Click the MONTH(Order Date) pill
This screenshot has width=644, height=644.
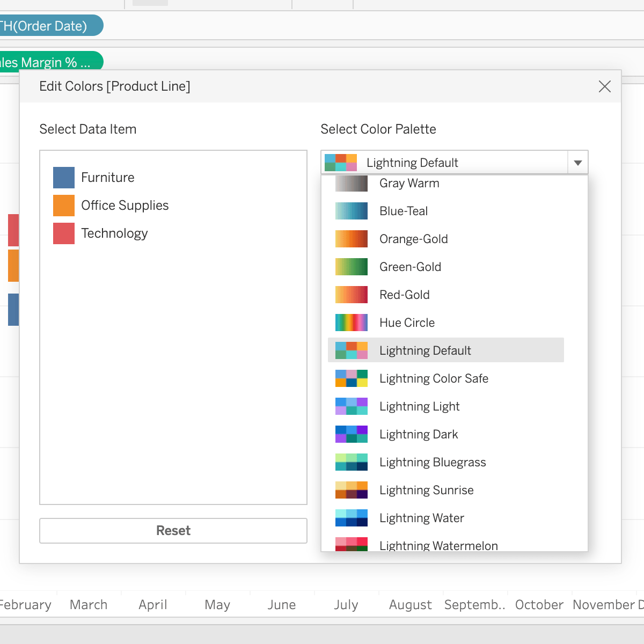point(48,26)
